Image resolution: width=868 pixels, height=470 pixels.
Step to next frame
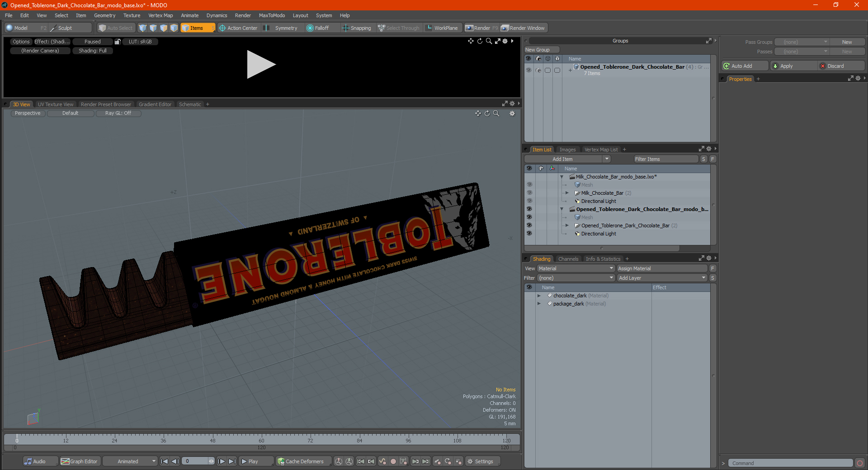point(221,461)
